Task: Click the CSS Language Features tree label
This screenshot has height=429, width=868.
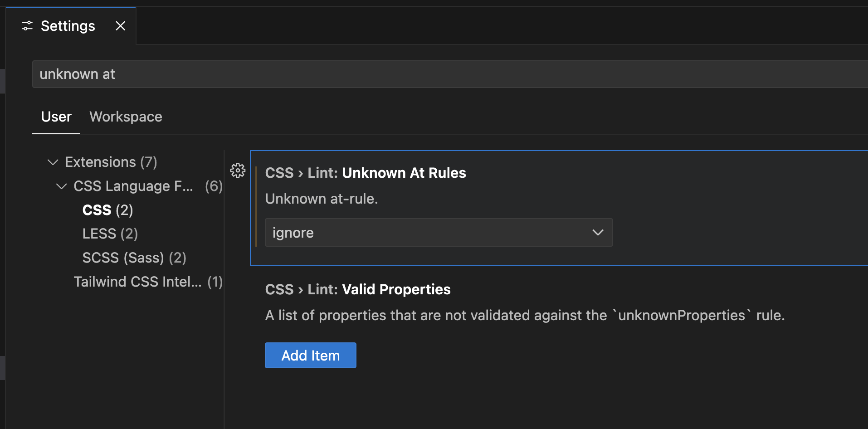Action: coord(133,186)
